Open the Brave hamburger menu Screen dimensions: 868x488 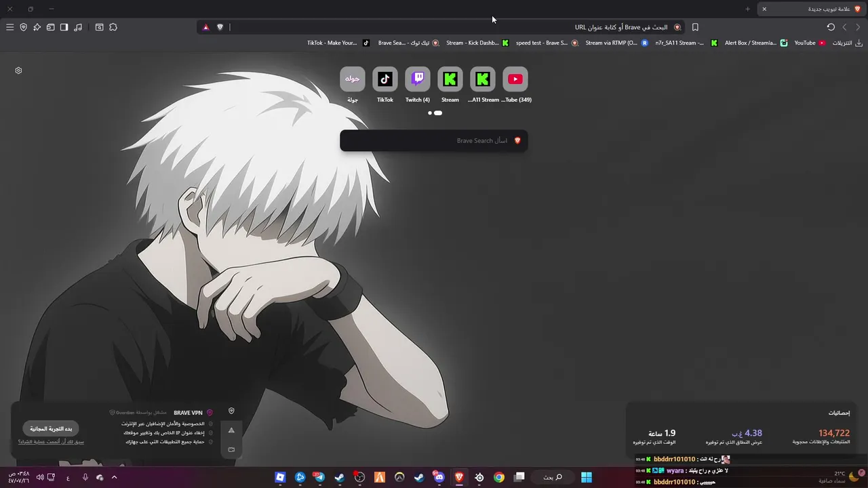pyautogui.click(x=9, y=27)
